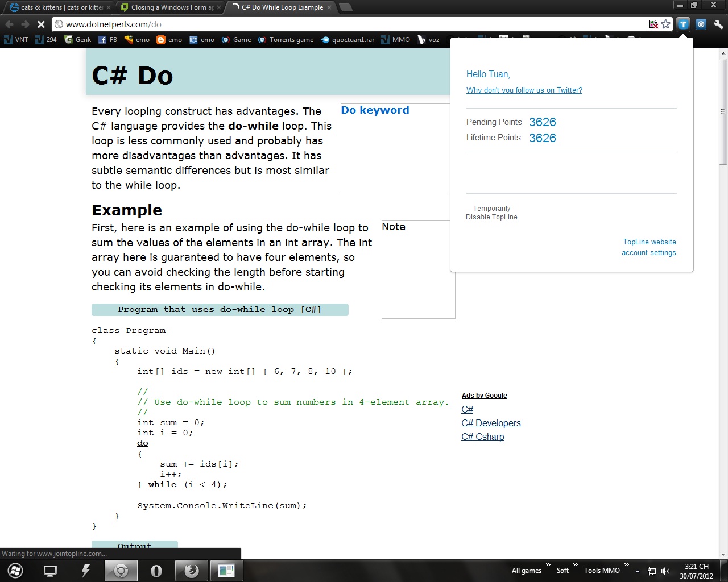Open the Chrome wrench menu
This screenshot has width=728, height=582.
[718, 24]
